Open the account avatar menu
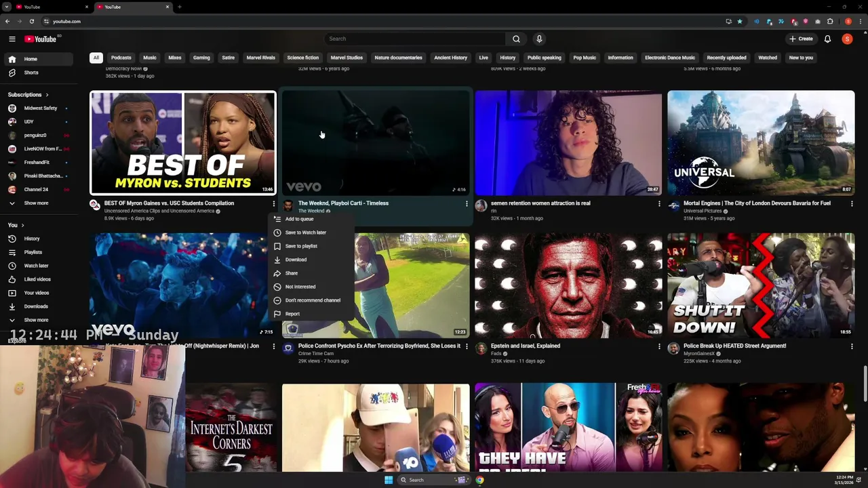868x488 pixels. pyautogui.click(x=847, y=39)
